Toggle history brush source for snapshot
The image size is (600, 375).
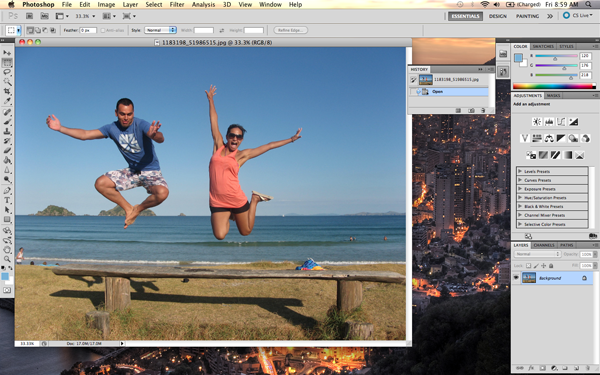pyautogui.click(x=413, y=80)
